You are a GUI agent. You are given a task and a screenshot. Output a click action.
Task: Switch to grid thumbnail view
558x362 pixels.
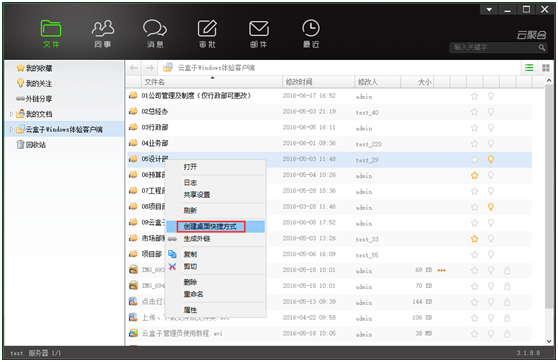(546, 68)
